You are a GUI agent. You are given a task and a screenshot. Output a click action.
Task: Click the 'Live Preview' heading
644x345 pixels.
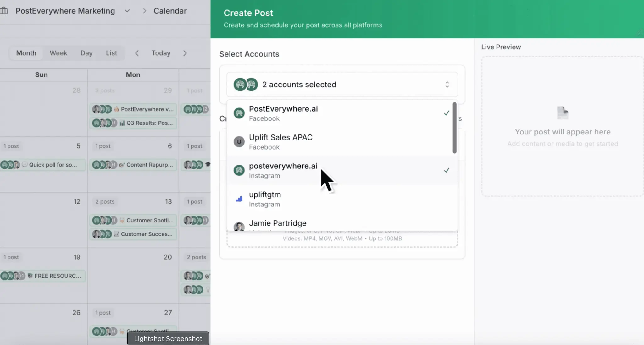point(501,47)
